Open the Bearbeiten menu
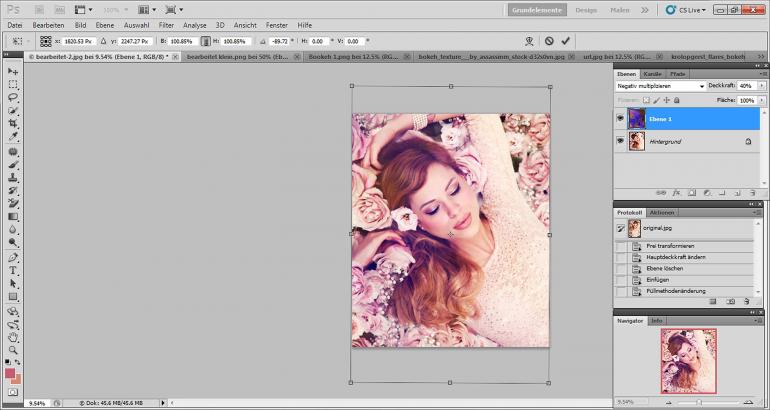Screen dimensions: 770x410 pyautogui.click(x=48, y=25)
